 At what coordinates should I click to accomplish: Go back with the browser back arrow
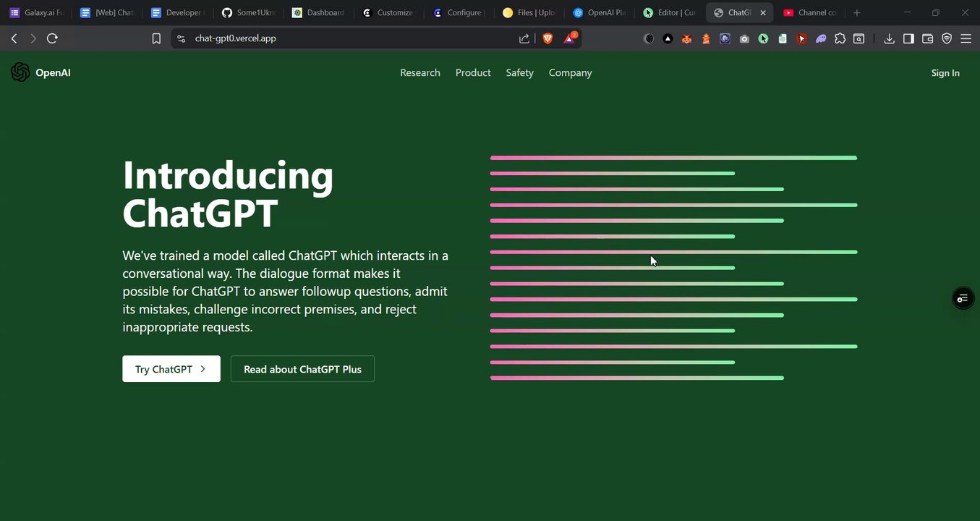click(14, 38)
